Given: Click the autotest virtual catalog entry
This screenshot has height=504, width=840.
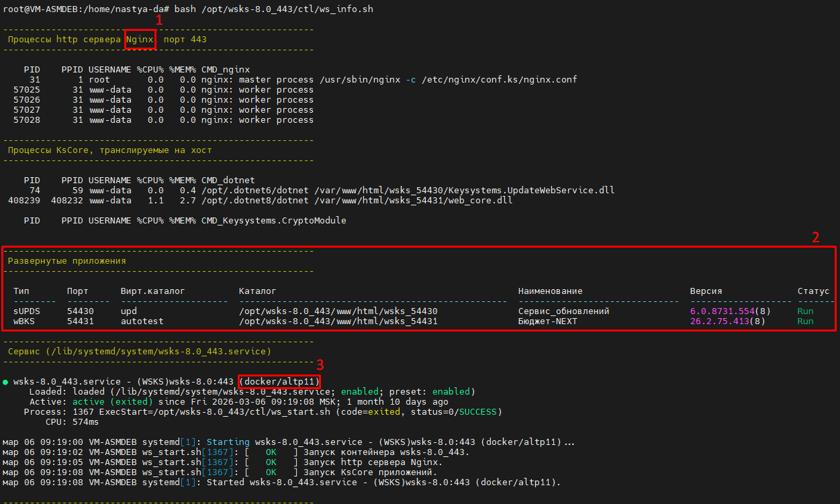Looking at the screenshot, I should 142,321.
